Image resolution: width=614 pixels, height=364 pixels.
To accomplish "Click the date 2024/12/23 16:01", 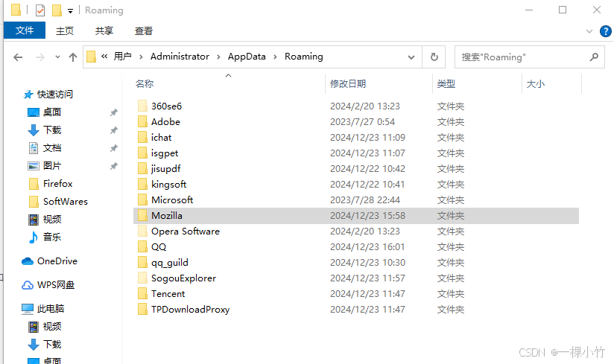I will point(367,247).
